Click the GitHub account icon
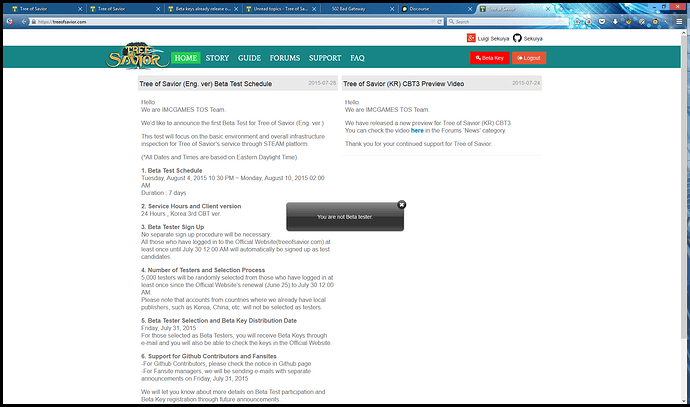Image resolution: width=690 pixels, height=407 pixels. pos(517,38)
